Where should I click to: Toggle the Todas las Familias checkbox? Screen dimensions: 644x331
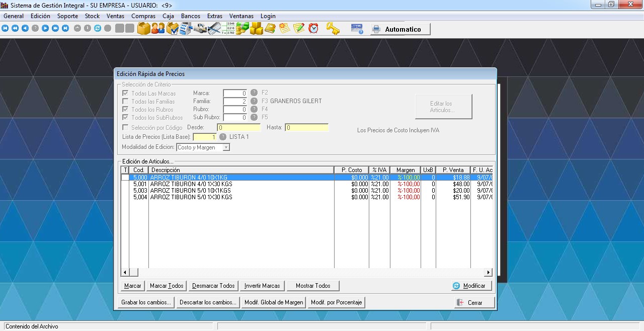[125, 102]
